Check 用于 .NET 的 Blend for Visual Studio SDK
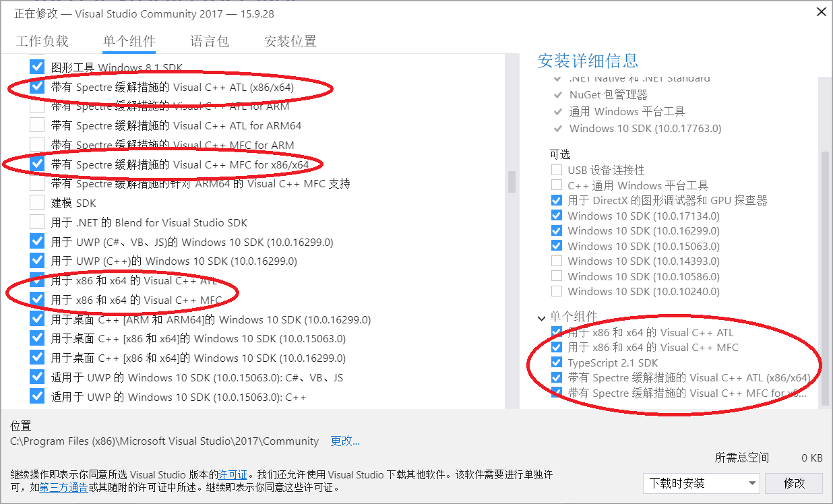Screen dimensions: 833x504 (x=37, y=222)
